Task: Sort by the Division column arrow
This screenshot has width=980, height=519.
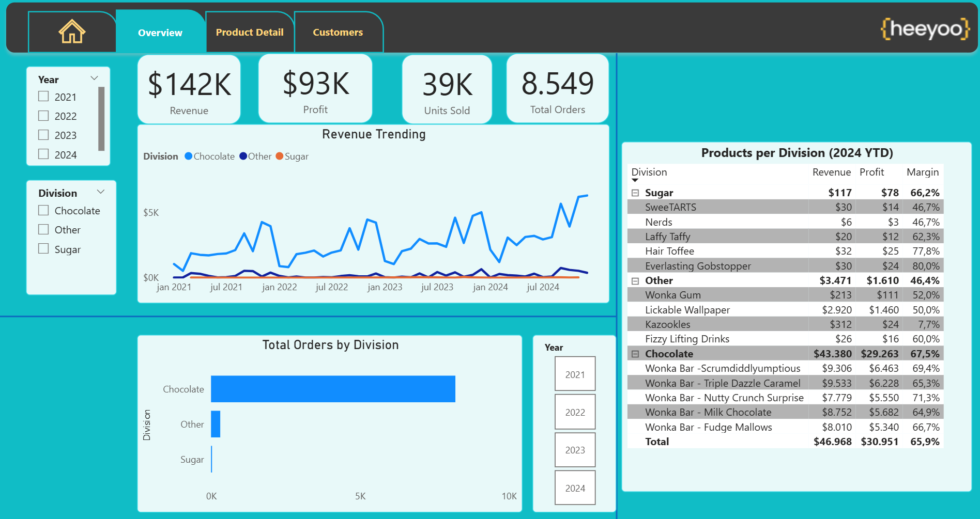Action: [x=635, y=180]
